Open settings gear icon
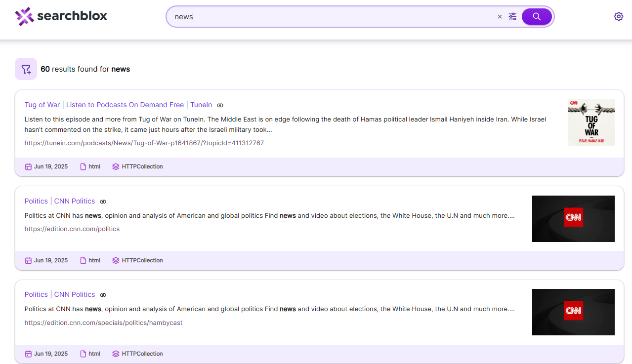The width and height of the screenshot is (632, 364). (619, 16)
